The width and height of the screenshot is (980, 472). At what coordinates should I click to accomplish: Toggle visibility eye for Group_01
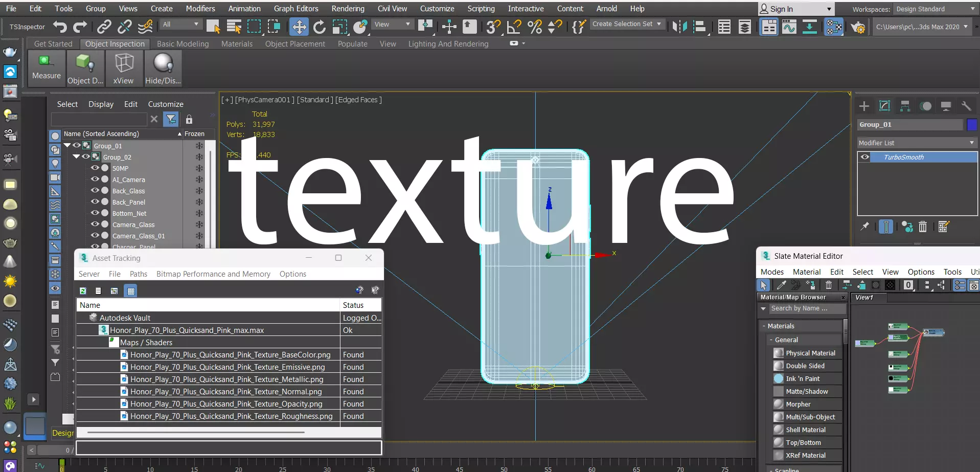(76, 146)
